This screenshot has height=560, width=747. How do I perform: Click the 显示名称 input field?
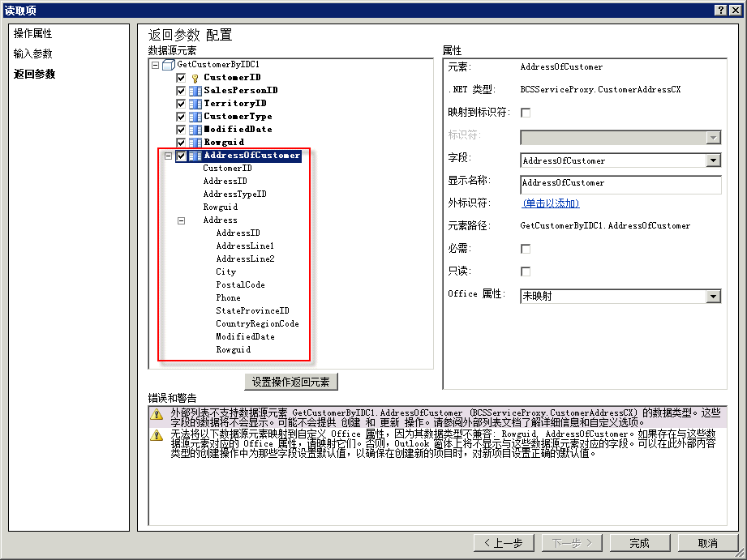pos(620,184)
